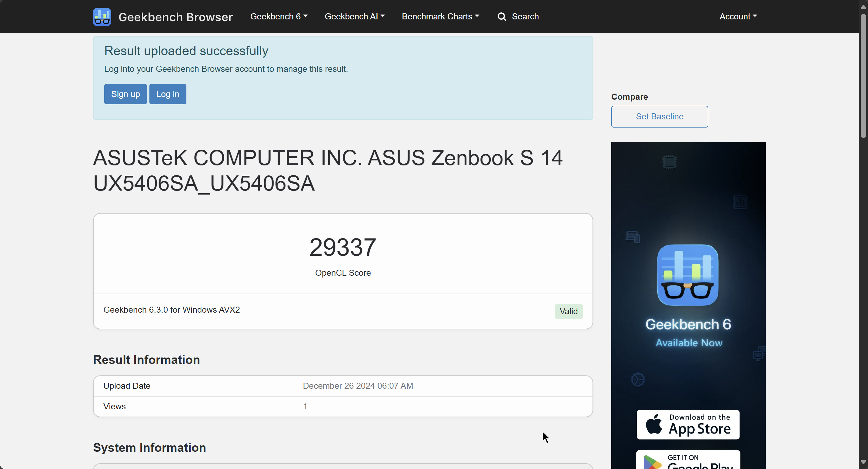Click 'Available Now' text in the ad

(689, 343)
